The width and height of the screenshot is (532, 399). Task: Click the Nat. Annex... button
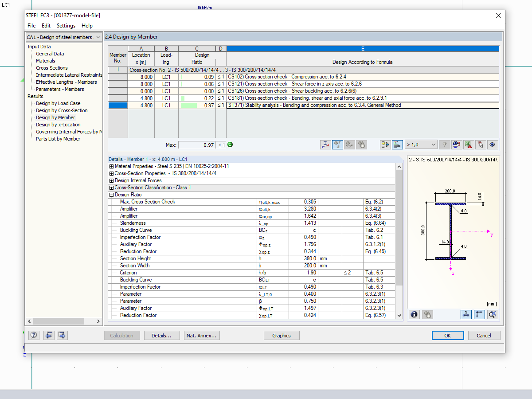202,336
